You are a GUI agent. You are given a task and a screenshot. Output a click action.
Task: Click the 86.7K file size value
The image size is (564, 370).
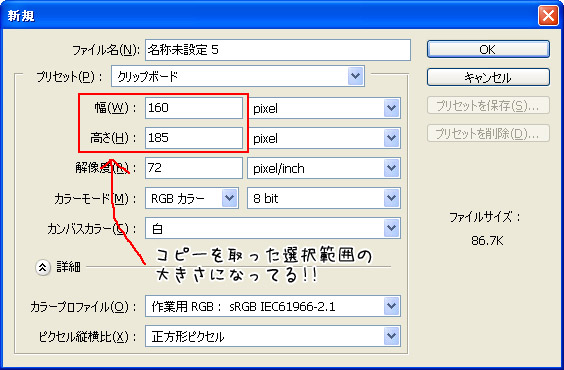487,241
